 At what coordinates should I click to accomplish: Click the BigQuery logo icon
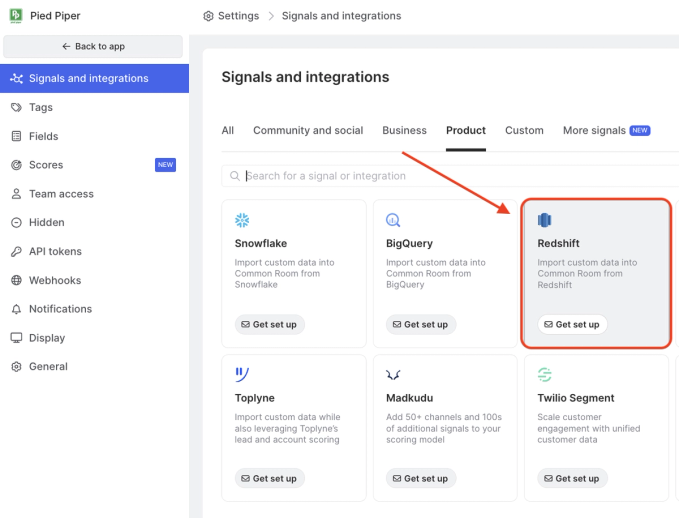[x=394, y=220]
